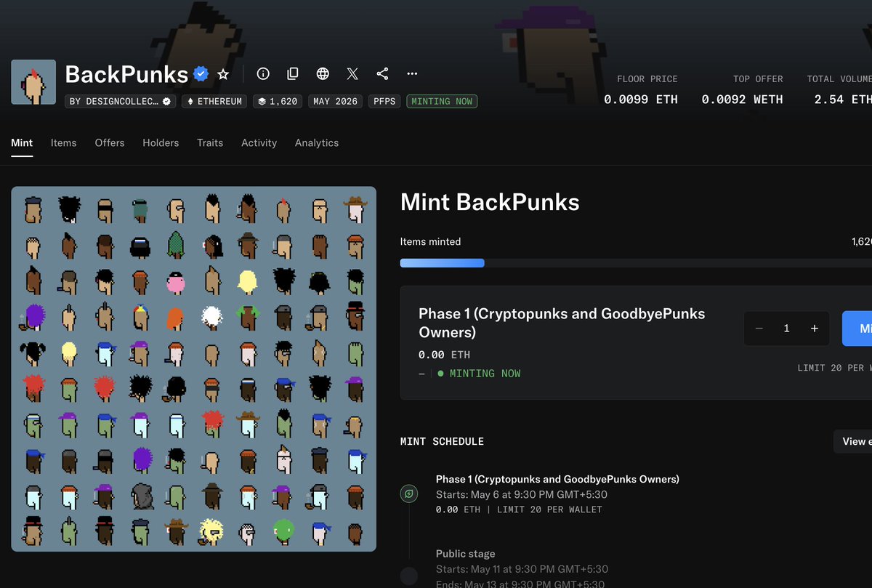Click the blue Mint button
Viewport: 872px width, 588px height.
(x=857, y=329)
